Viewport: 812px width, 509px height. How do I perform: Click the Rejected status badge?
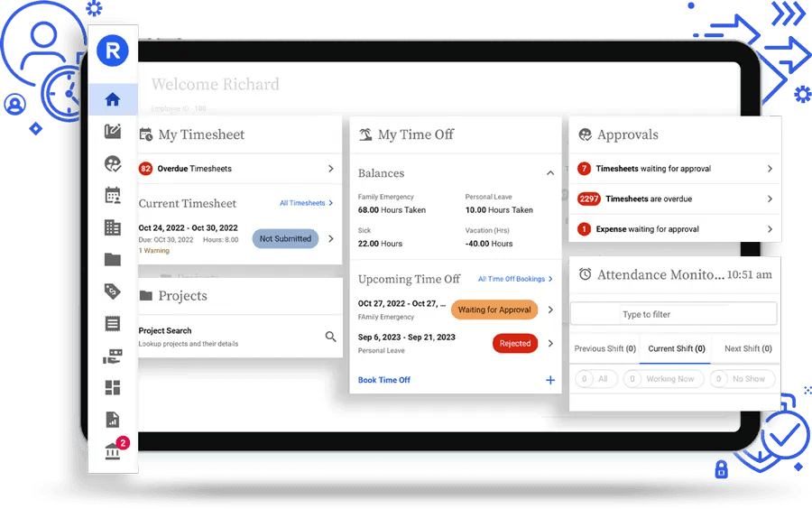tap(515, 343)
